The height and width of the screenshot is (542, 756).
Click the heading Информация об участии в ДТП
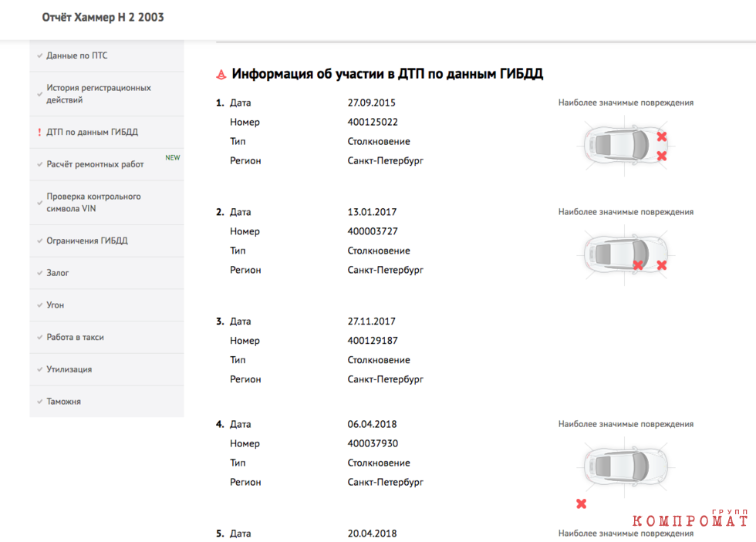pos(387,74)
